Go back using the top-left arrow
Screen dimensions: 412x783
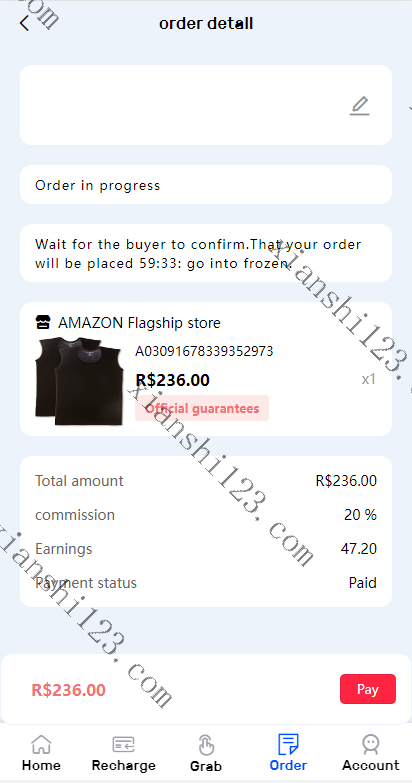pos(24,23)
